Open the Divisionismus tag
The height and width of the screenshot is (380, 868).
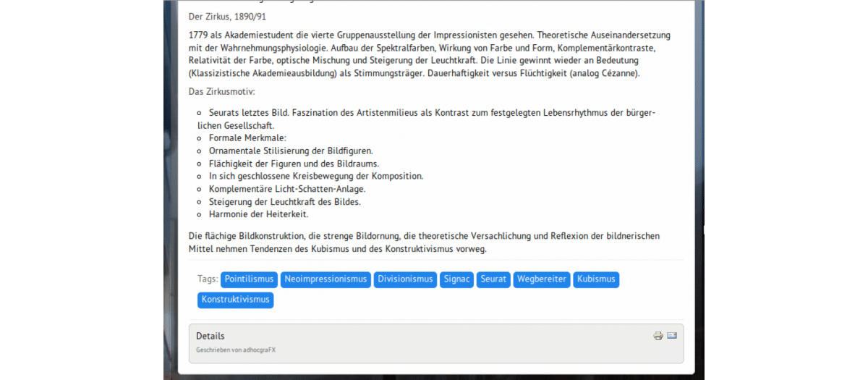[x=405, y=279]
